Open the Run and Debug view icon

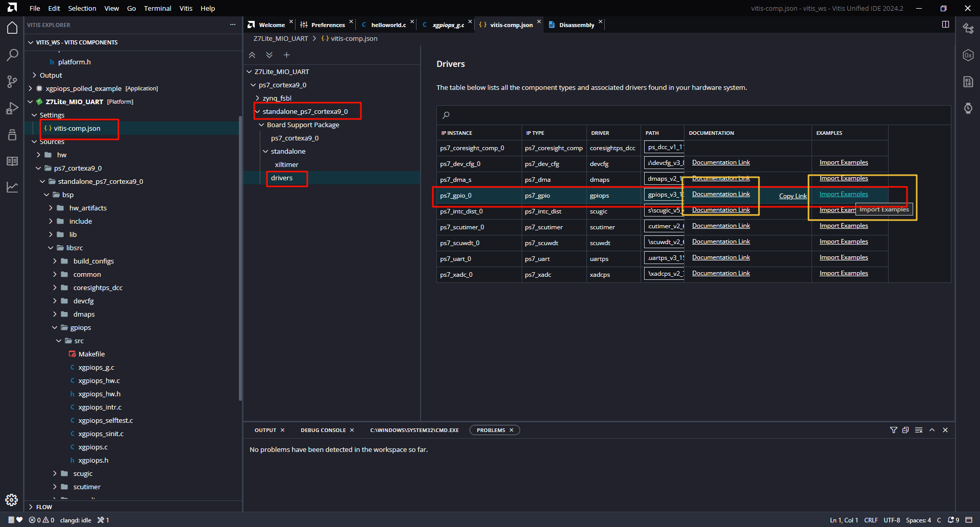coord(12,108)
